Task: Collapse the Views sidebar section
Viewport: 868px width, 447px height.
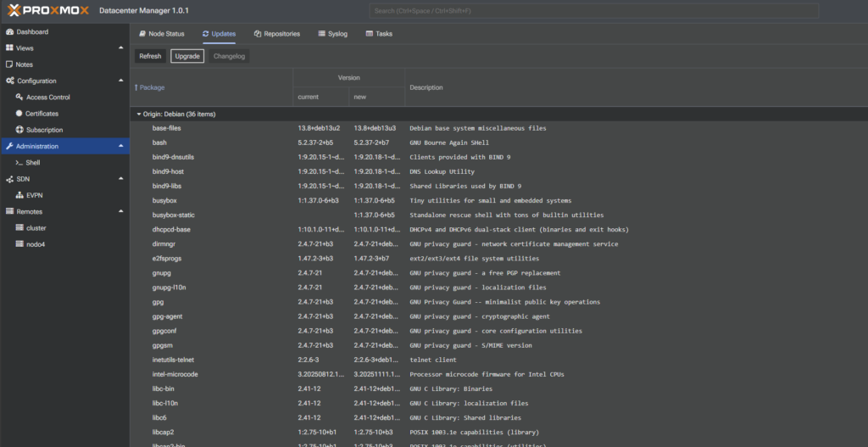Action: pyautogui.click(x=121, y=48)
